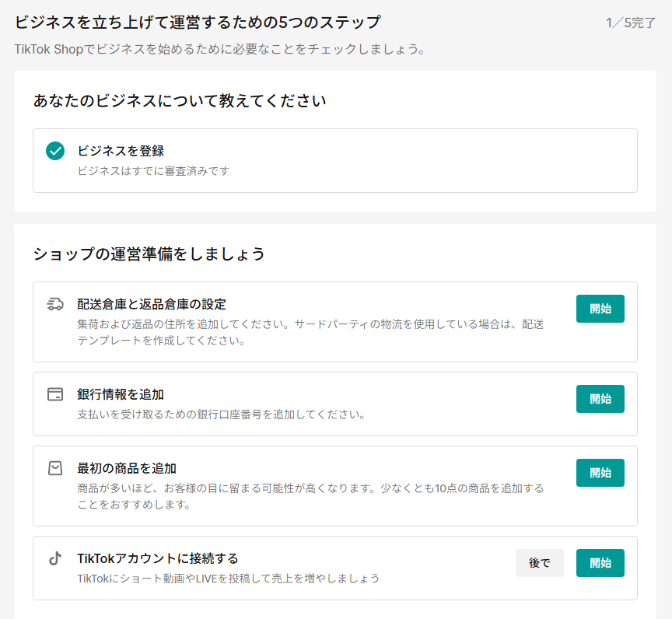Click the 1/5完了 progress indicator
The width and height of the screenshot is (672, 619).
pyautogui.click(x=631, y=23)
